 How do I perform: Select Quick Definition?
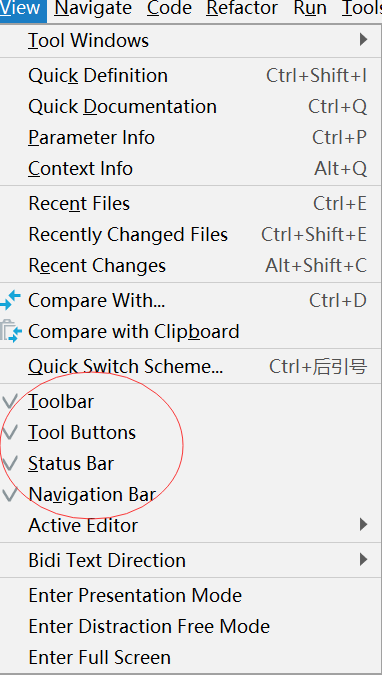click(191, 76)
